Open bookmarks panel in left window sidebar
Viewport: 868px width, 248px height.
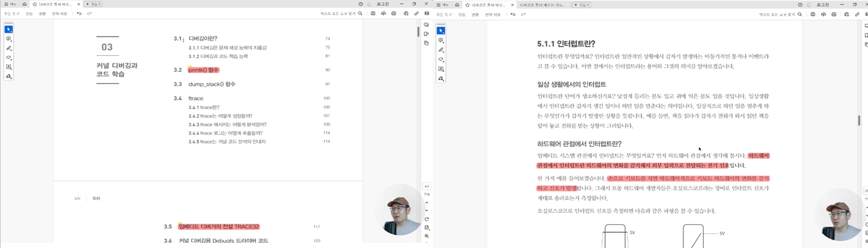(x=426, y=34)
